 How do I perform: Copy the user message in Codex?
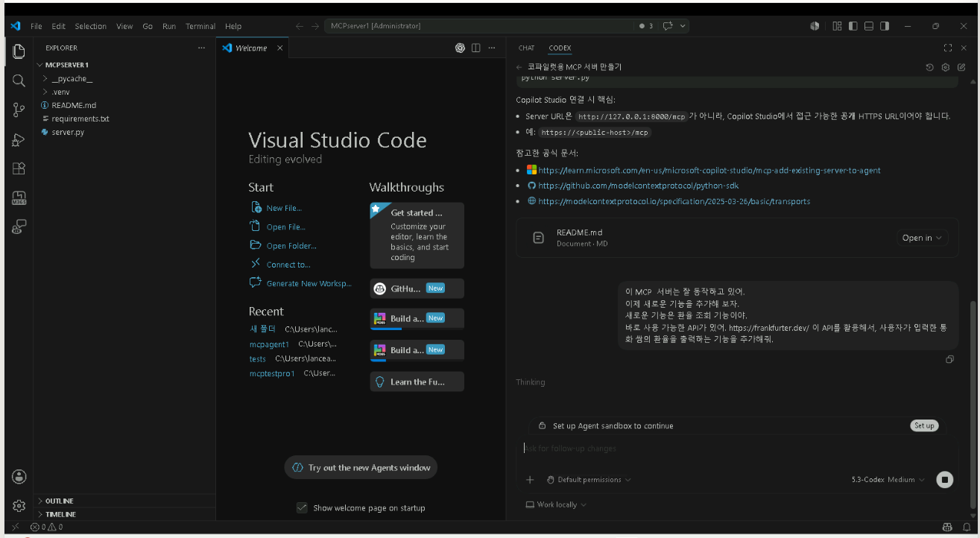coord(949,359)
